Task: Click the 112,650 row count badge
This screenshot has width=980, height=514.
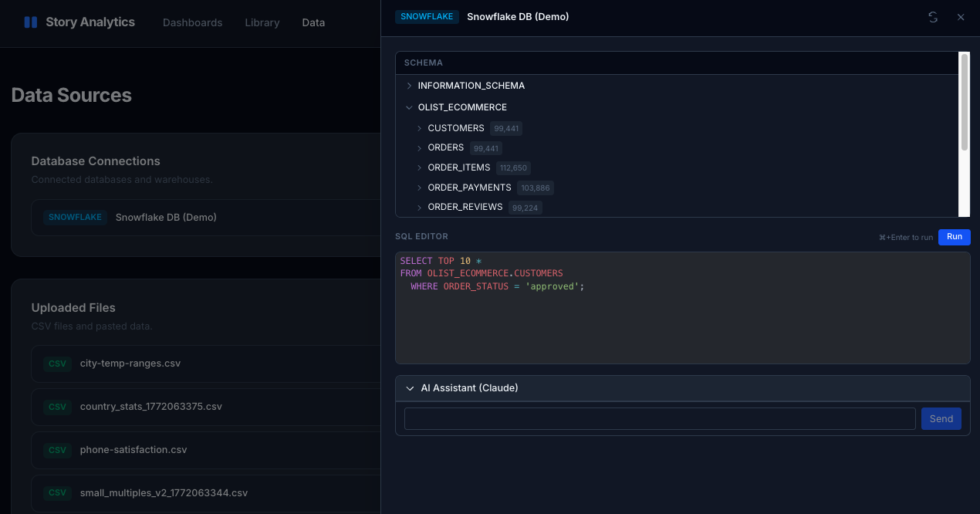Action: (x=513, y=168)
